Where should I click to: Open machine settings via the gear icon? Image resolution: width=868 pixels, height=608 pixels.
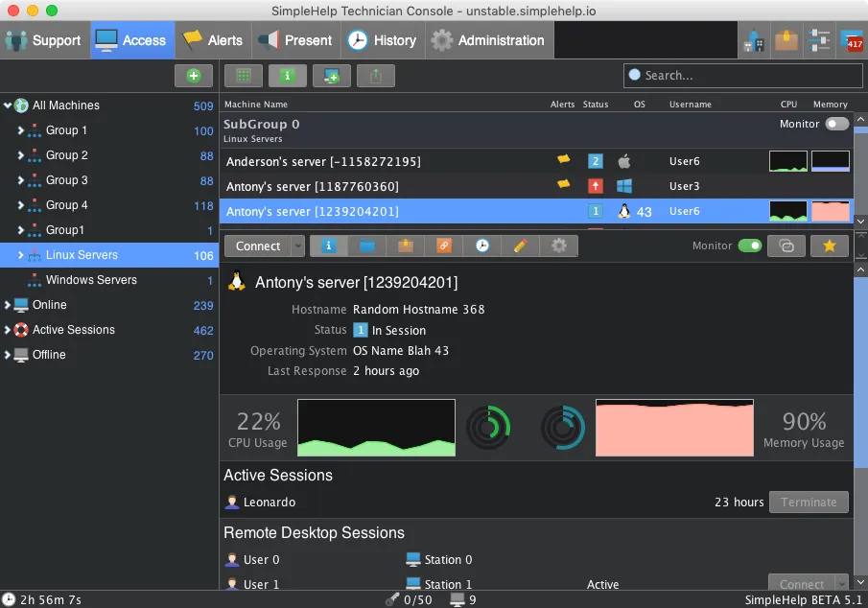[558, 246]
